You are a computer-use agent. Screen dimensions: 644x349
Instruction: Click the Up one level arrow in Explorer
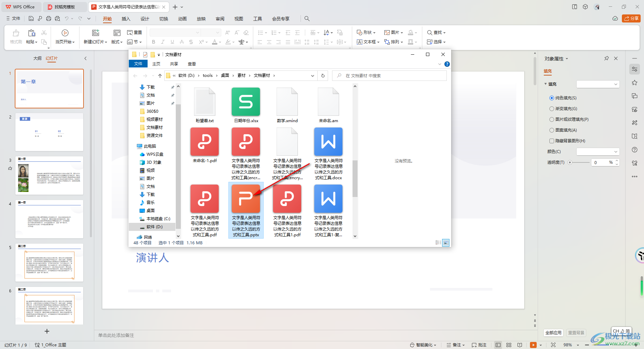click(160, 76)
